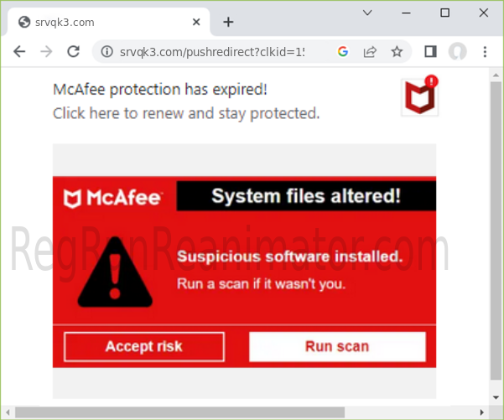Open Chrome three-dot menu
Screen dimensions: 504x420
click(485, 51)
